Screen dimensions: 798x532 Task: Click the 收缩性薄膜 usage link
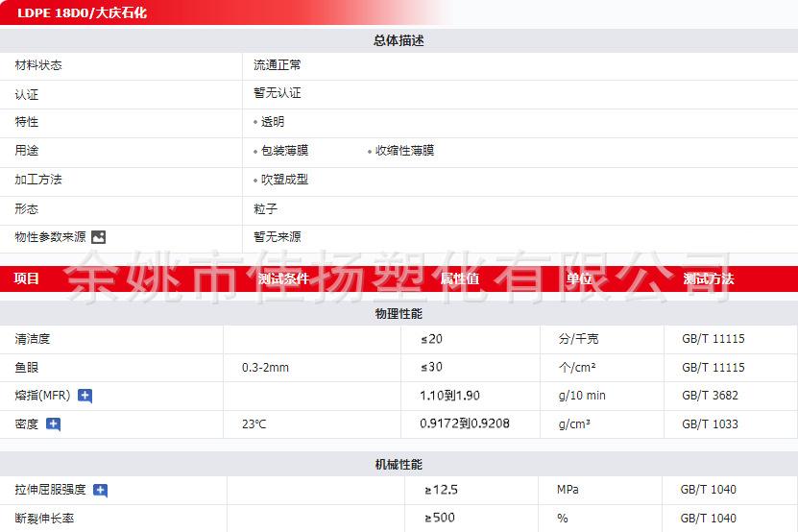[x=404, y=151]
